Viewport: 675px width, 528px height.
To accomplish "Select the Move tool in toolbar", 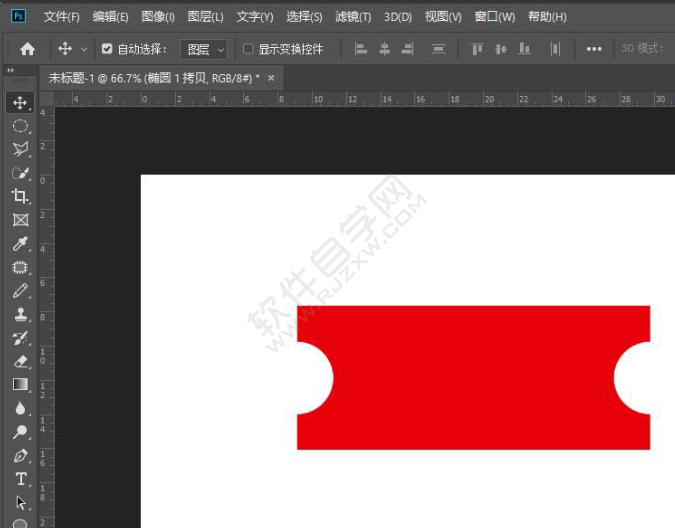I will pyautogui.click(x=20, y=103).
